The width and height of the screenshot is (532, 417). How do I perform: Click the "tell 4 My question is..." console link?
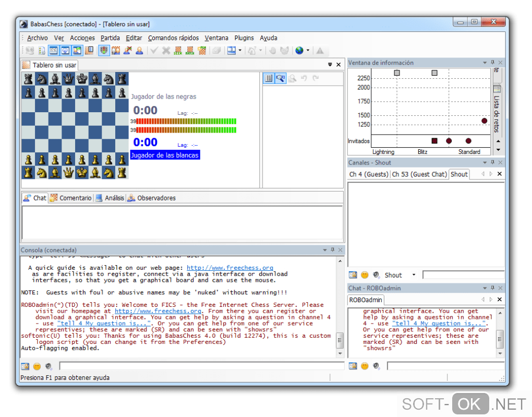pyautogui.click(x=104, y=324)
